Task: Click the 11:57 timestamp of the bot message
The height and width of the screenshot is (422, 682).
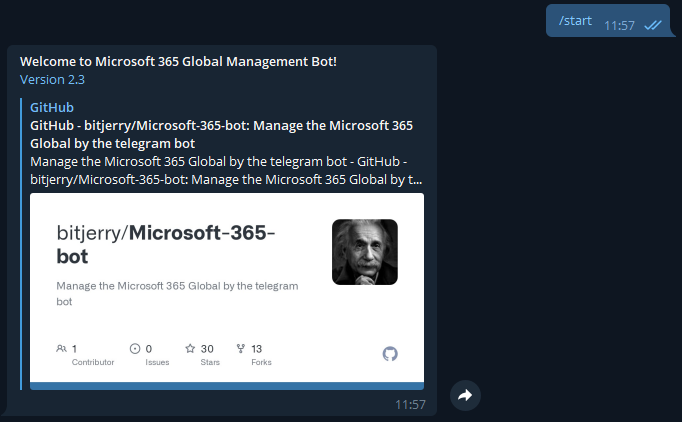Action: click(x=410, y=405)
